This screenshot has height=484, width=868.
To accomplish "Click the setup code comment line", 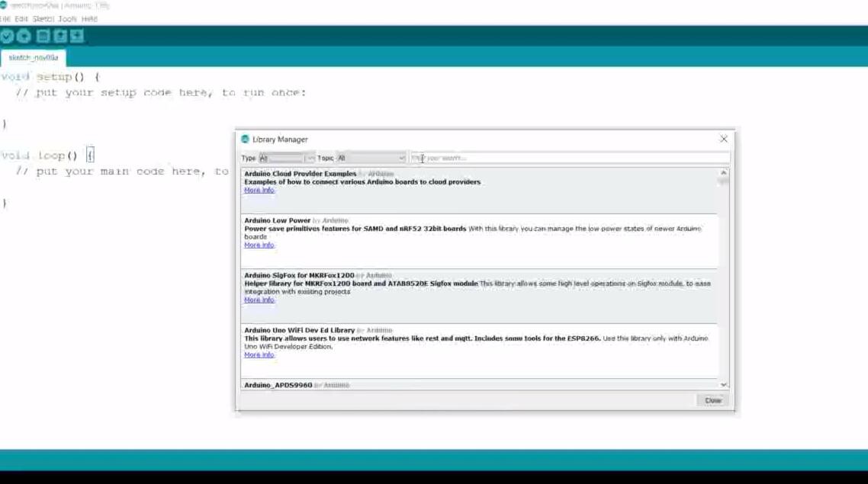I will [160, 92].
